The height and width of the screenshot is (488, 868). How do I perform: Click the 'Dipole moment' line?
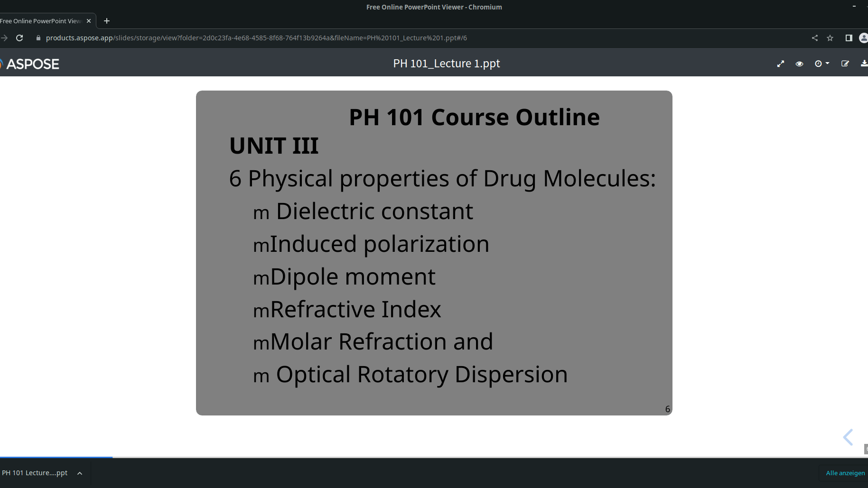tap(353, 276)
